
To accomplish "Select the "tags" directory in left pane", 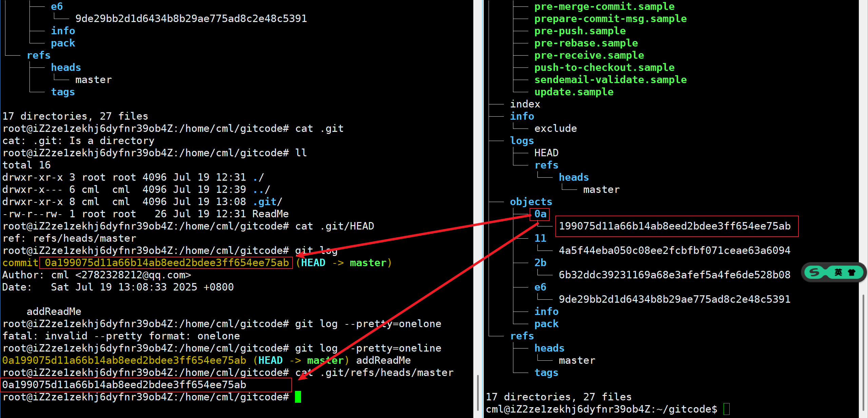I will [63, 92].
